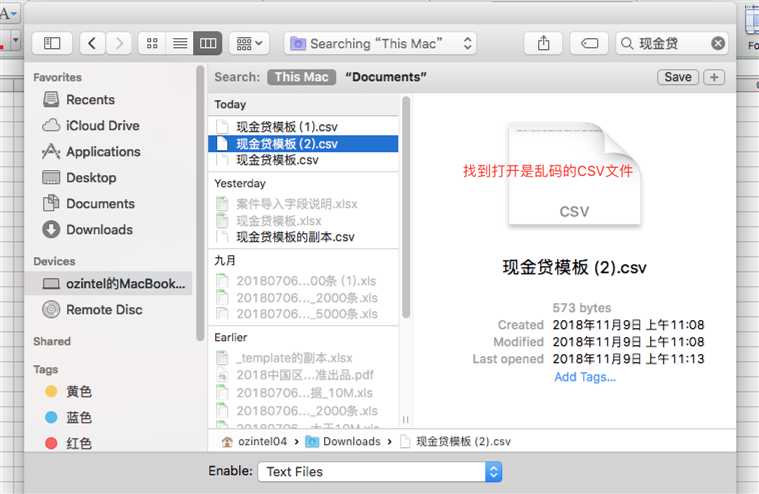Switch to list view
759x494 pixels.
point(180,44)
